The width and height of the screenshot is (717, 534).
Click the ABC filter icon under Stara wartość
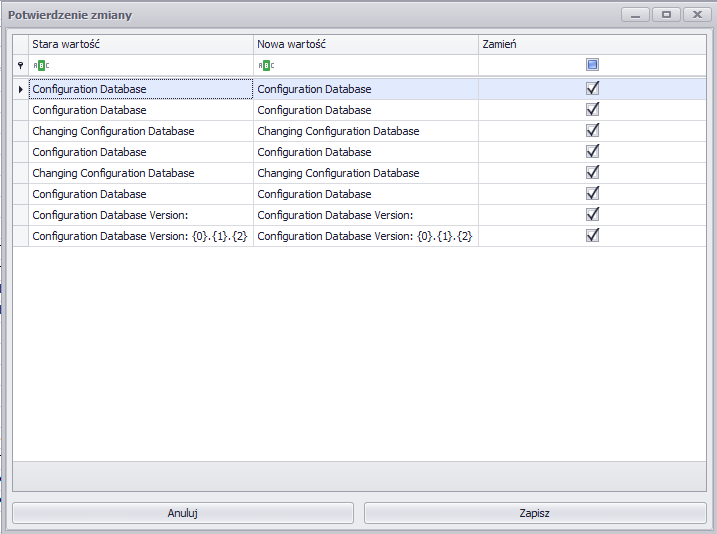[41, 65]
